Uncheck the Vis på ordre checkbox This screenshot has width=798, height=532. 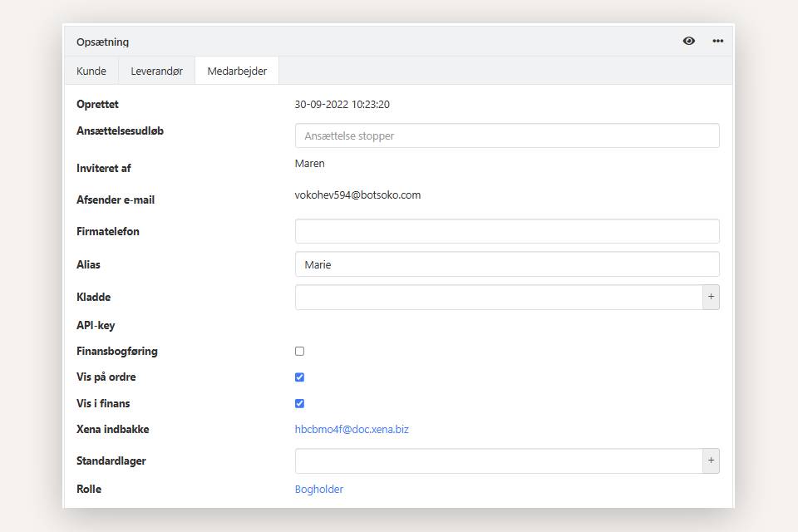299,377
